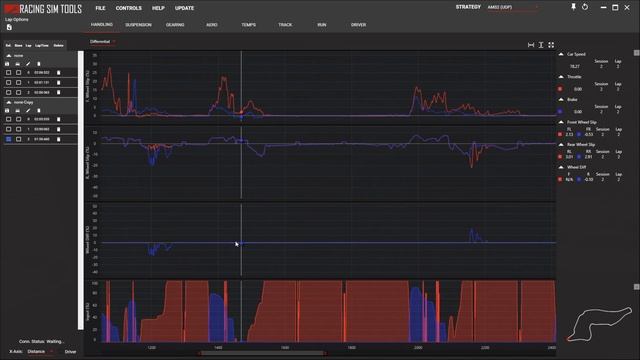Screen dimensions: 640x360
Task: Click the vertical zoom fit icon above the graph
Action: (x=541, y=45)
